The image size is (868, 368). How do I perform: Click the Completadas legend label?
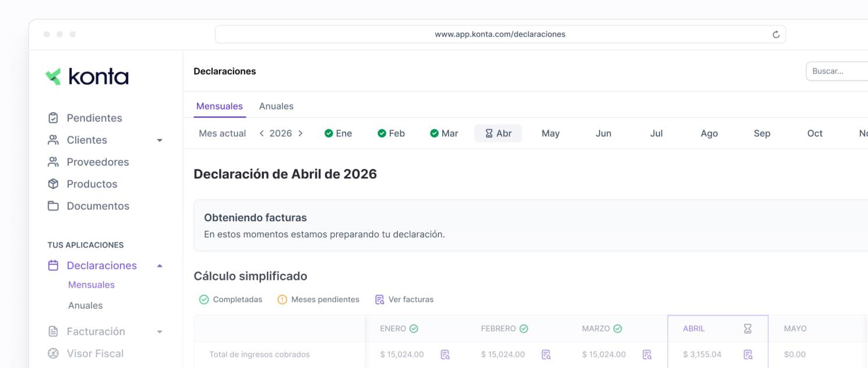tap(238, 300)
